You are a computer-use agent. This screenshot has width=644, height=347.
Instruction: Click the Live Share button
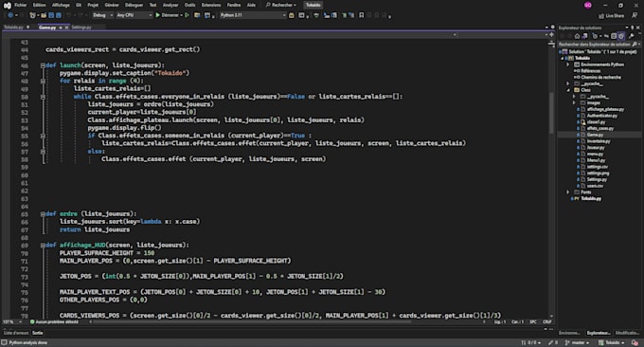click(611, 15)
